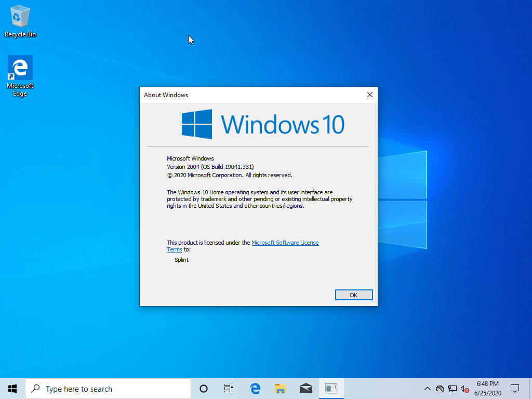Click the volume speaker tray icon

[465, 389]
